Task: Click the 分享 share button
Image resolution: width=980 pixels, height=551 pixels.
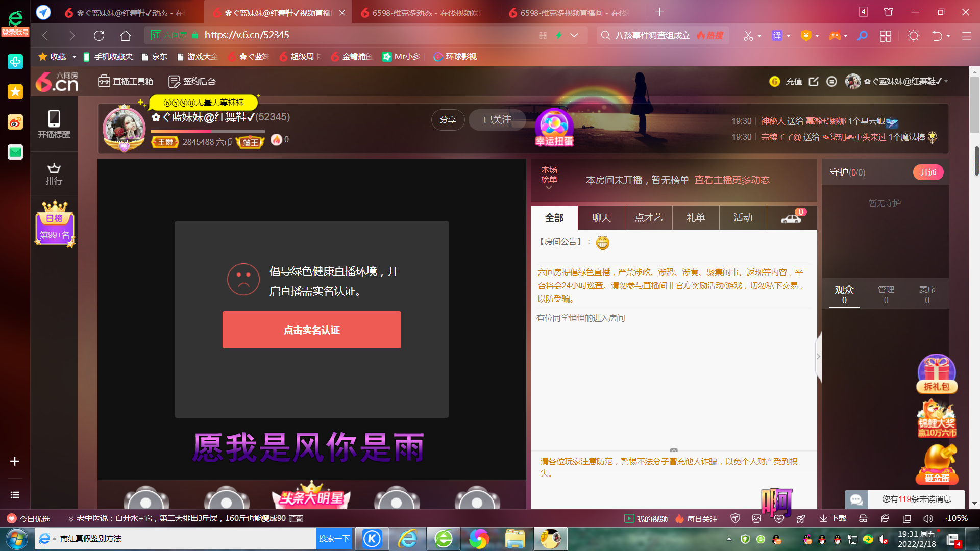Action: pos(448,119)
